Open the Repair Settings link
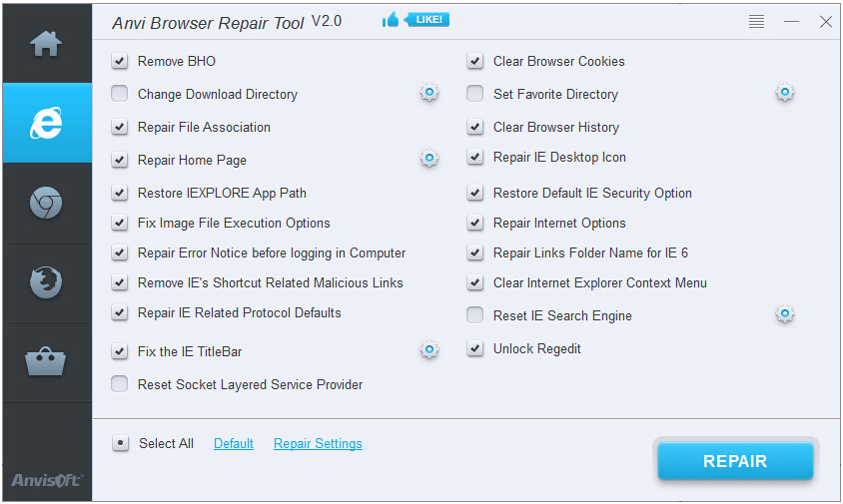 318,444
